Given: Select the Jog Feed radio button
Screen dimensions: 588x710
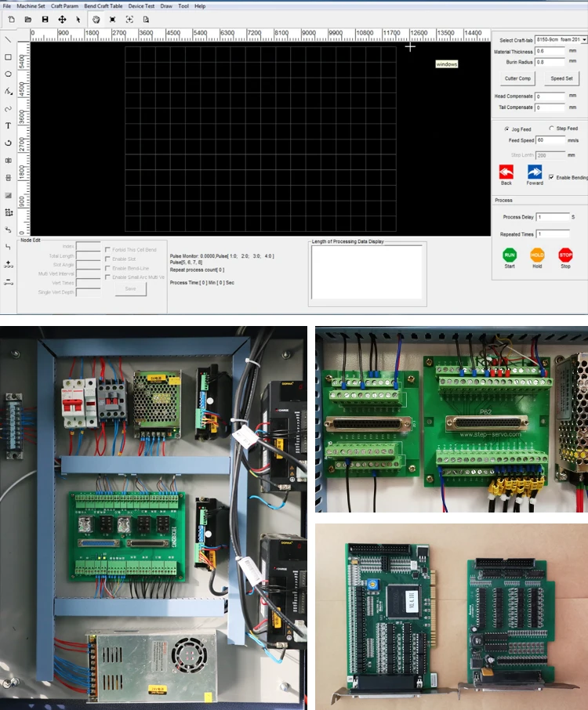Looking at the screenshot, I should click(x=506, y=129).
